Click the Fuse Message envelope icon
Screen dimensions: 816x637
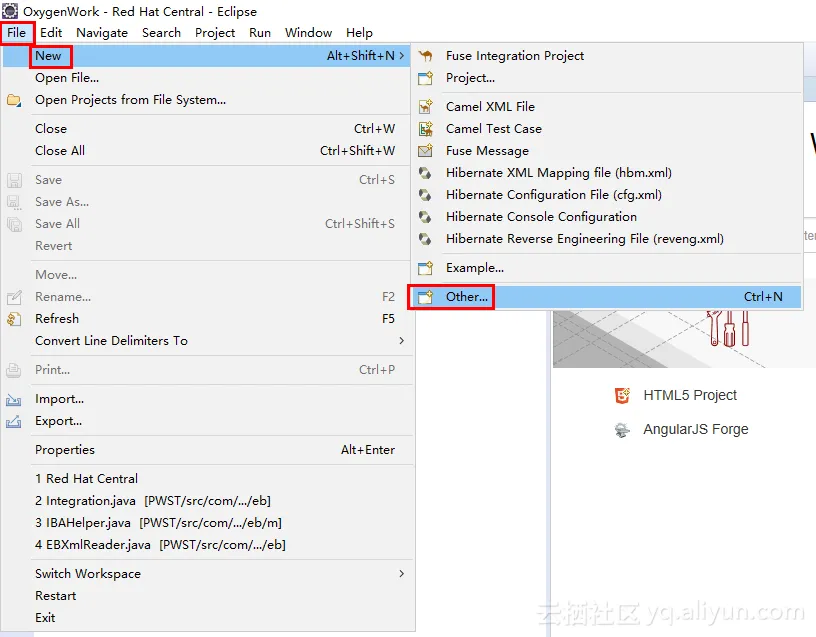[425, 150]
